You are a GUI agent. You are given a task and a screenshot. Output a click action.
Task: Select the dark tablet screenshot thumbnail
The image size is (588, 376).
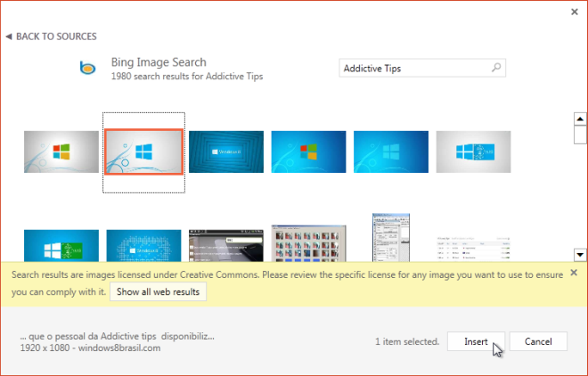226,246
